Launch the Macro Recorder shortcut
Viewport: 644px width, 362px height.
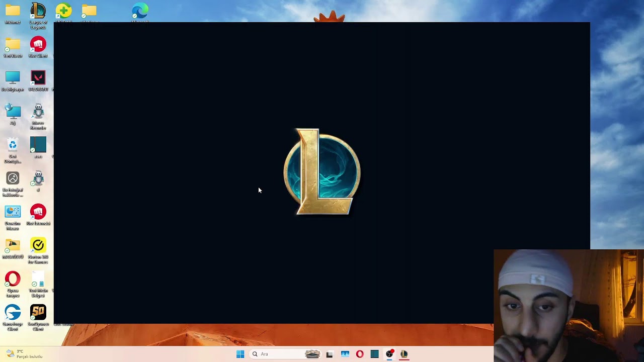38,117
